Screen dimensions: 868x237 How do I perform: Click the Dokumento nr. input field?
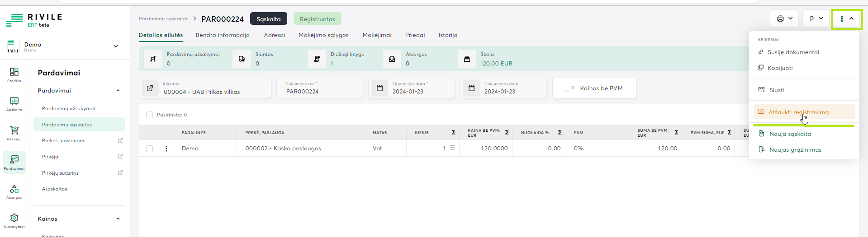[321, 92]
